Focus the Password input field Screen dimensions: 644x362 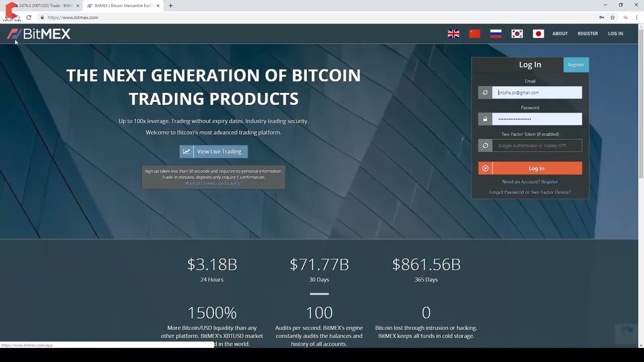tap(537, 119)
